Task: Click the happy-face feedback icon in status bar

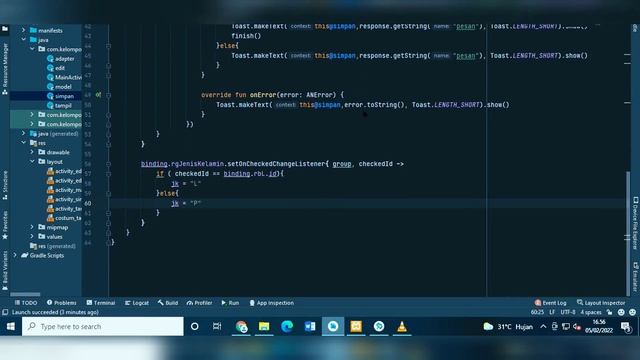Action: click(621, 312)
